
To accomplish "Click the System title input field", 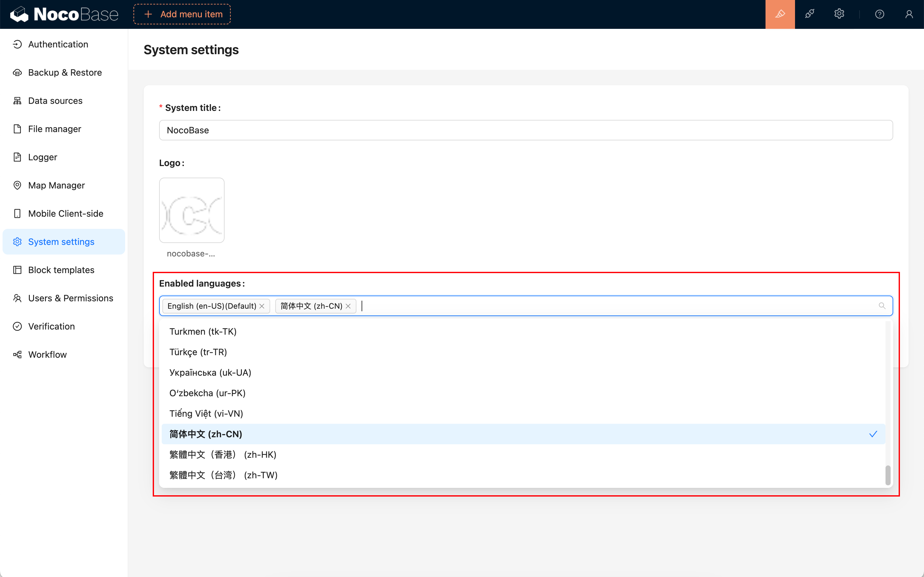I will [x=526, y=130].
